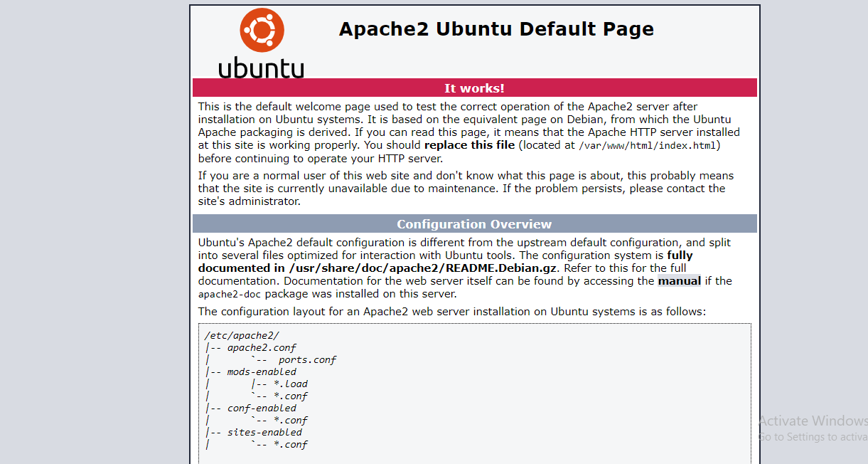Click the mods-enabled tree entry
868x464 pixels.
(x=262, y=371)
